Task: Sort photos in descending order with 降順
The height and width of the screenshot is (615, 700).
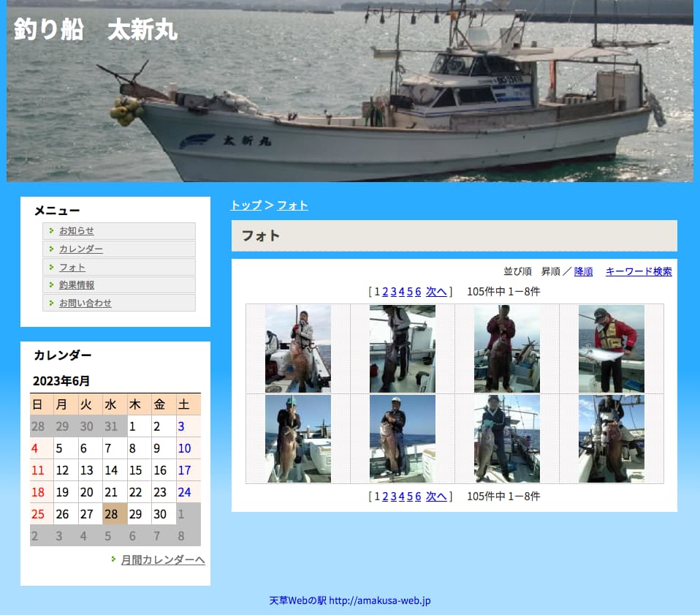Action: [x=583, y=271]
